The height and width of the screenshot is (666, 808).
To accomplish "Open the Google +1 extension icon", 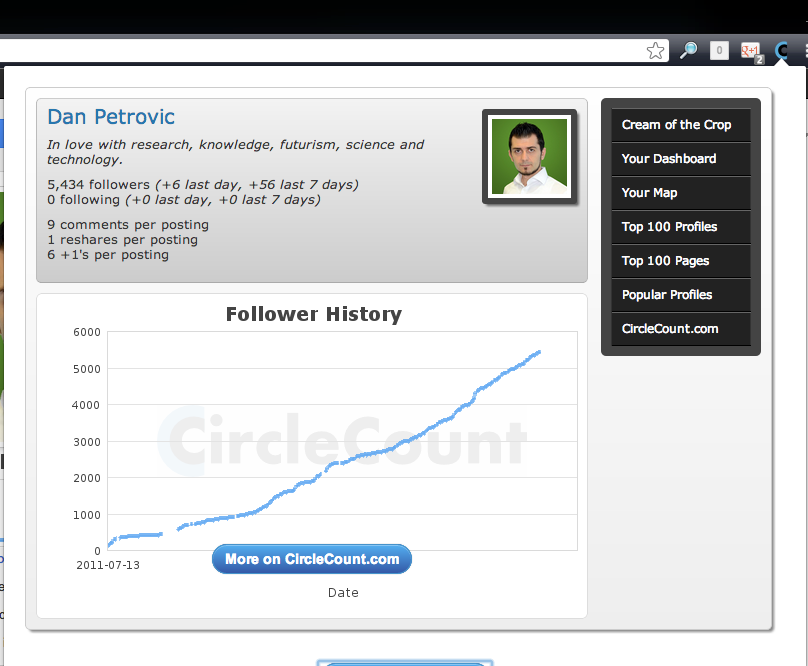I will coord(751,52).
